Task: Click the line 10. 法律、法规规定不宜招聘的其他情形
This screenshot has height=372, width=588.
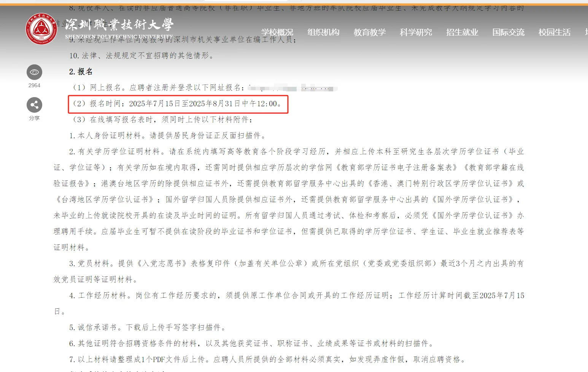Action: click(143, 56)
